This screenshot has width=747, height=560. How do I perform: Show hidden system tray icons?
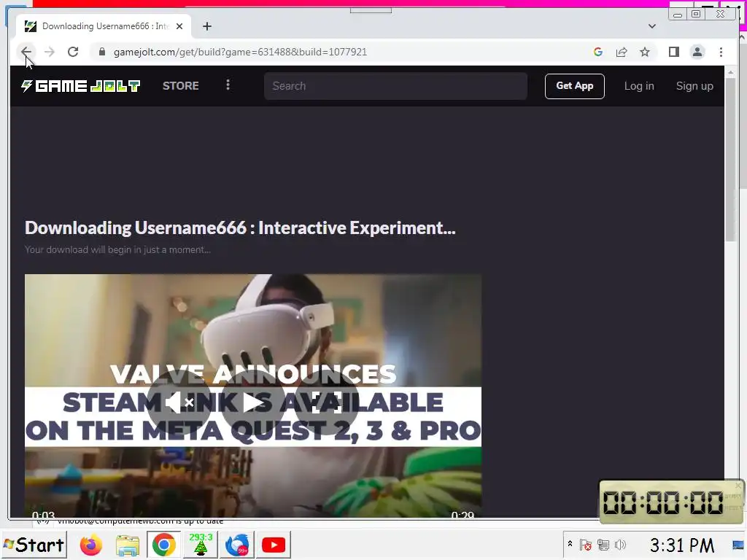[x=570, y=544]
